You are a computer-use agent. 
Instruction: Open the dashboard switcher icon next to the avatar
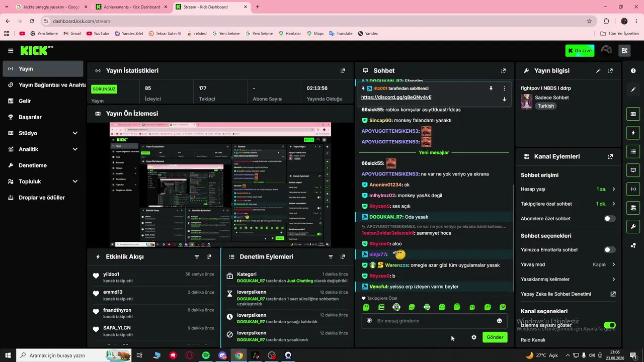(x=624, y=51)
